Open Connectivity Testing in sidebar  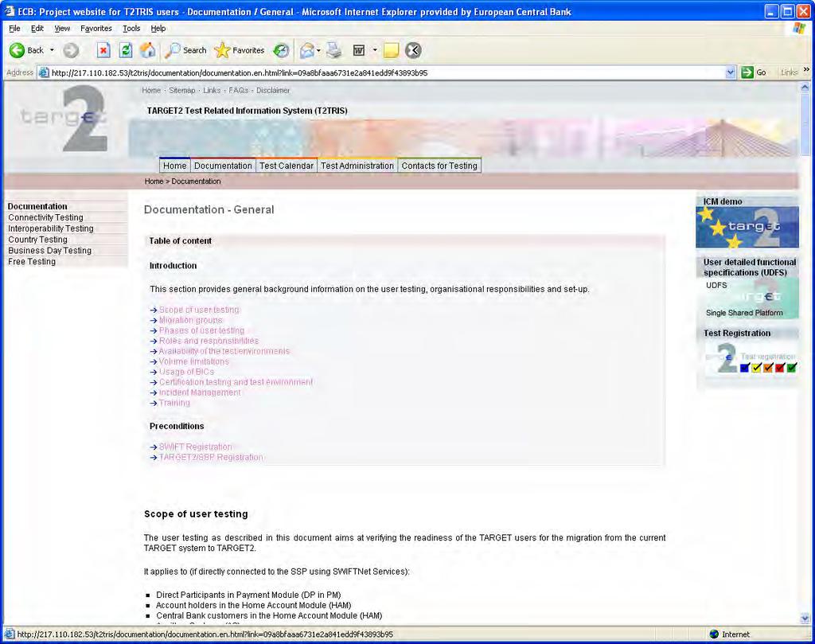pos(45,218)
